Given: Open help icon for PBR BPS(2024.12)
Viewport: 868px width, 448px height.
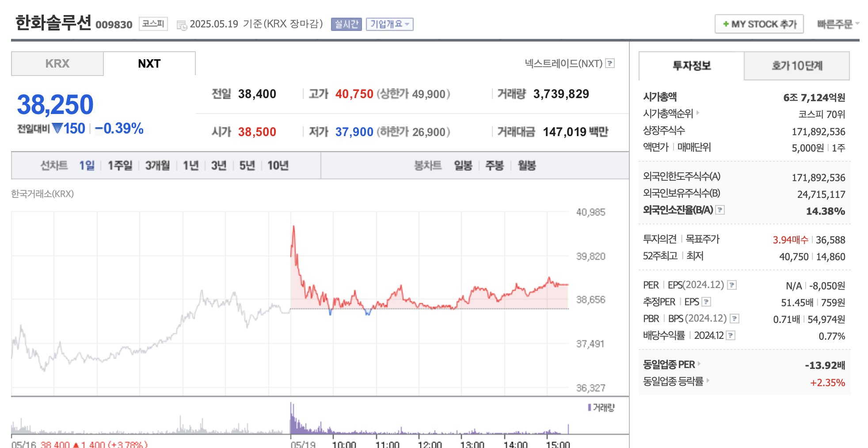Looking at the screenshot, I should [735, 319].
